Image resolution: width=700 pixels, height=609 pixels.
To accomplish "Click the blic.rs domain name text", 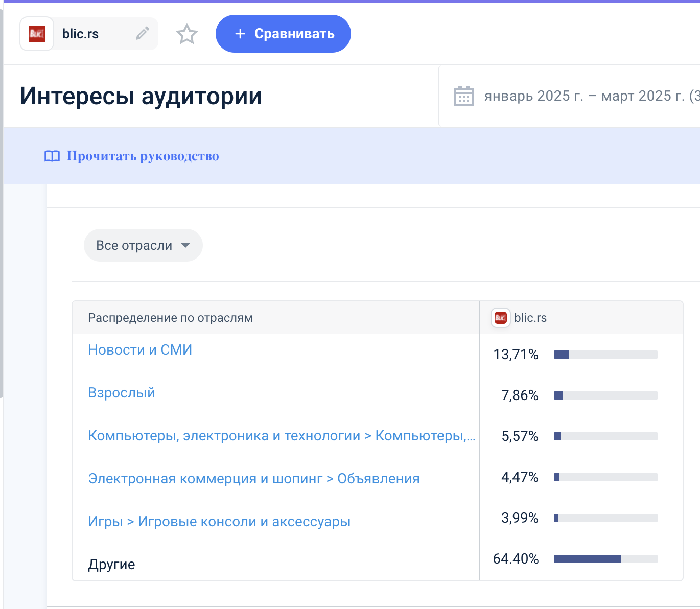I will [81, 34].
